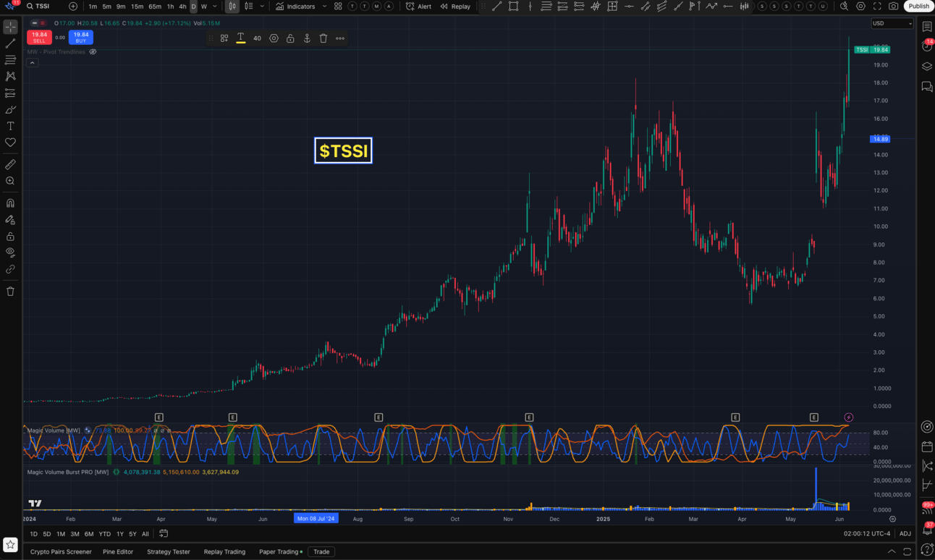This screenshot has width=935, height=560.
Task: Open timezone 02:00:12 UTC-4 menu
Action: [866, 534]
